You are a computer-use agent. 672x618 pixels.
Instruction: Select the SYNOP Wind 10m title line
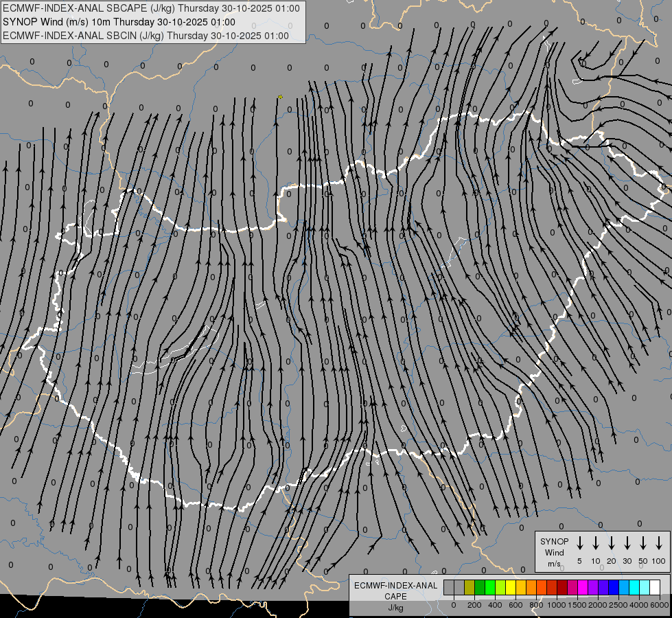pyautogui.click(x=119, y=22)
